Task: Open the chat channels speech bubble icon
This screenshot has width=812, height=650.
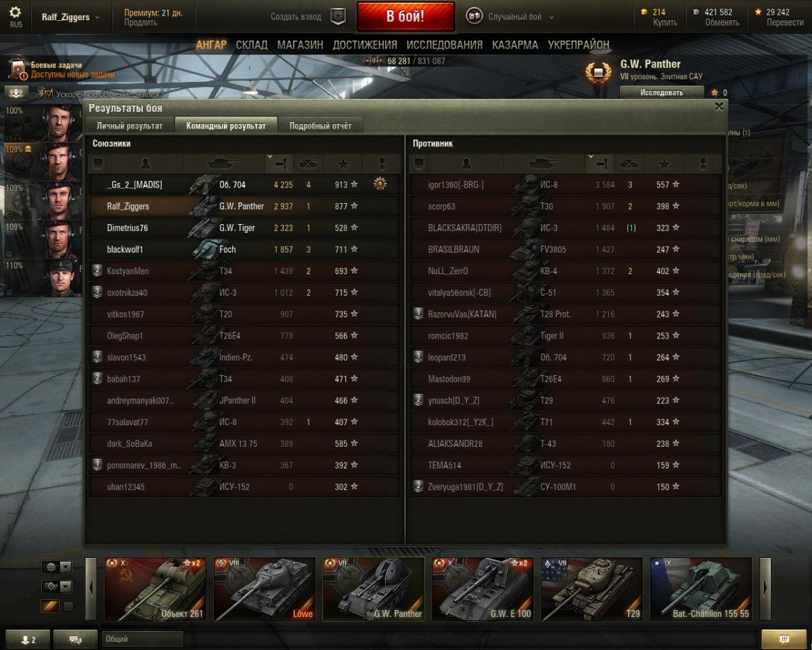Action: 75,639
